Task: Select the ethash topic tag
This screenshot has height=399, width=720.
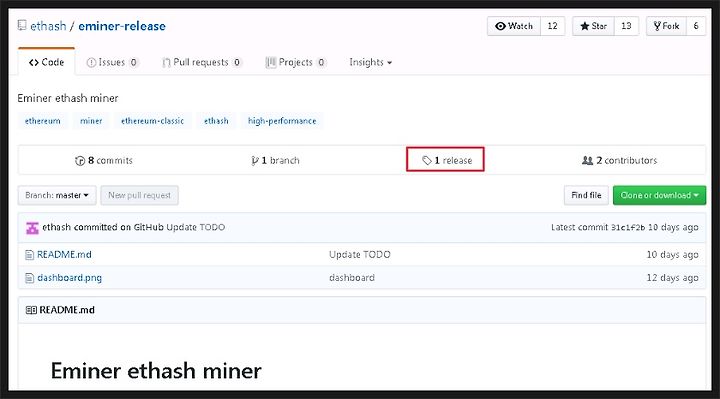Action: [216, 121]
